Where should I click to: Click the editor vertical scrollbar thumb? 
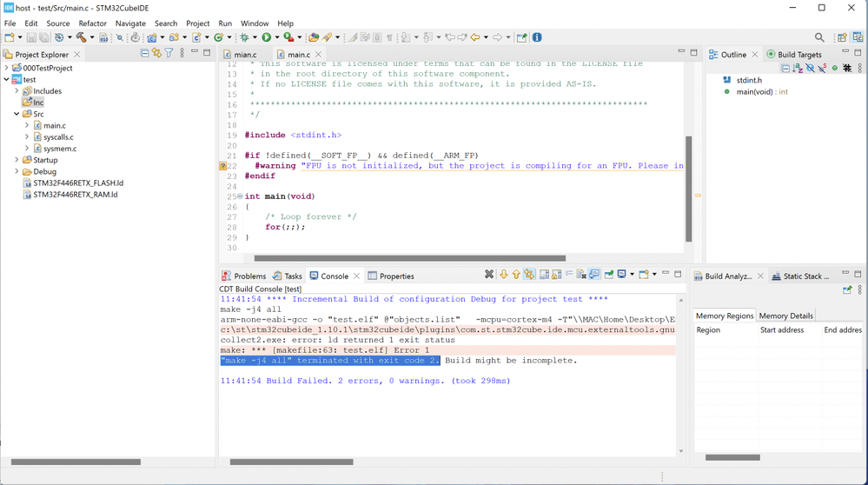(689, 189)
